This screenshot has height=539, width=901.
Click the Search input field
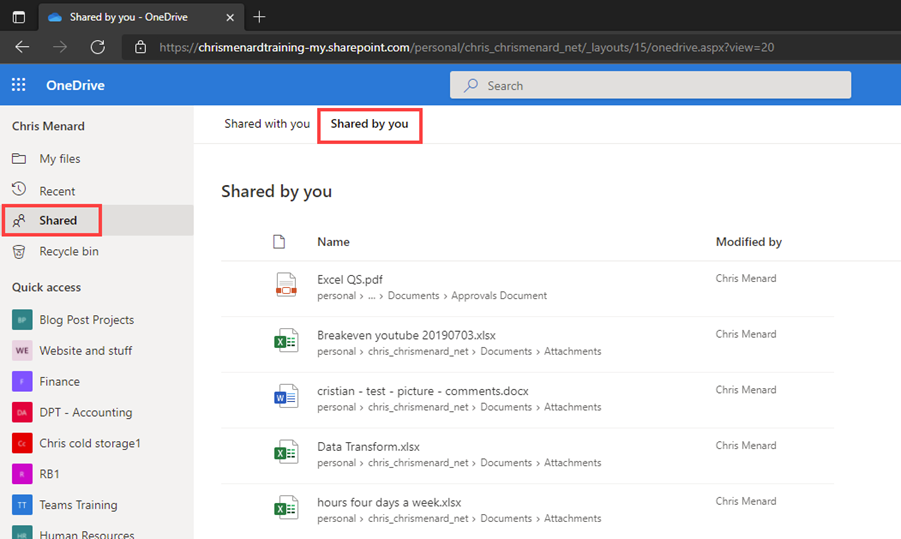pos(650,85)
